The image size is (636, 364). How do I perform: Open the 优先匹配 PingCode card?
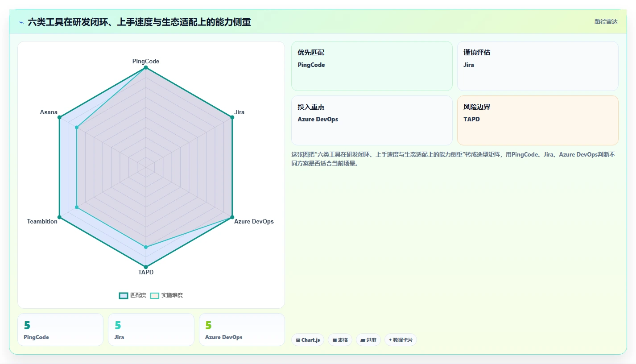[x=372, y=66]
